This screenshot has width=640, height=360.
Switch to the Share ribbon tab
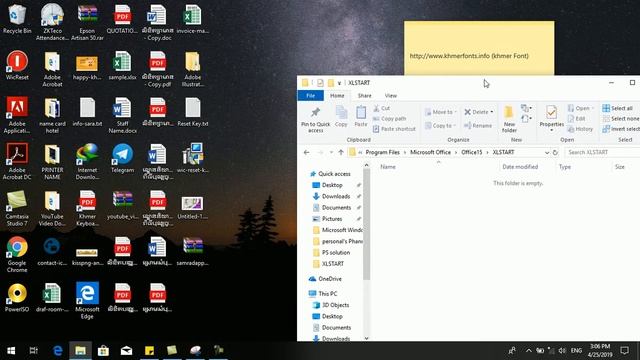pos(364,96)
